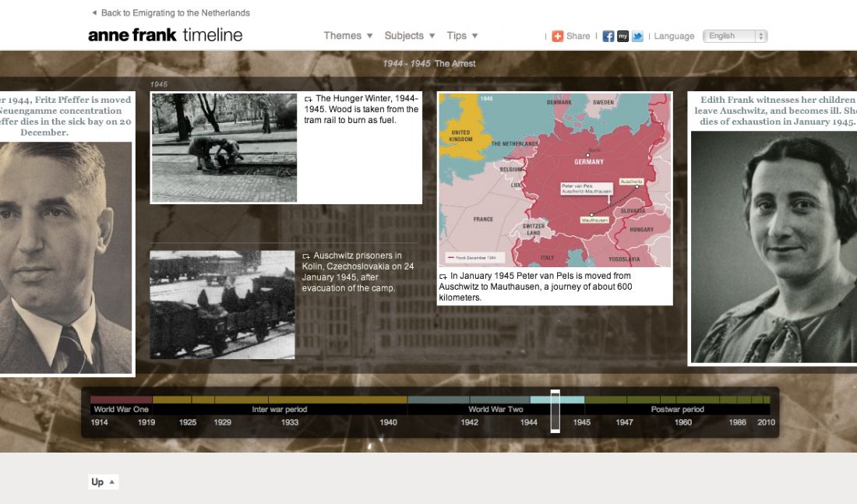Screen dimensions: 857x504
Task: Open the English language selector
Action: click(733, 36)
